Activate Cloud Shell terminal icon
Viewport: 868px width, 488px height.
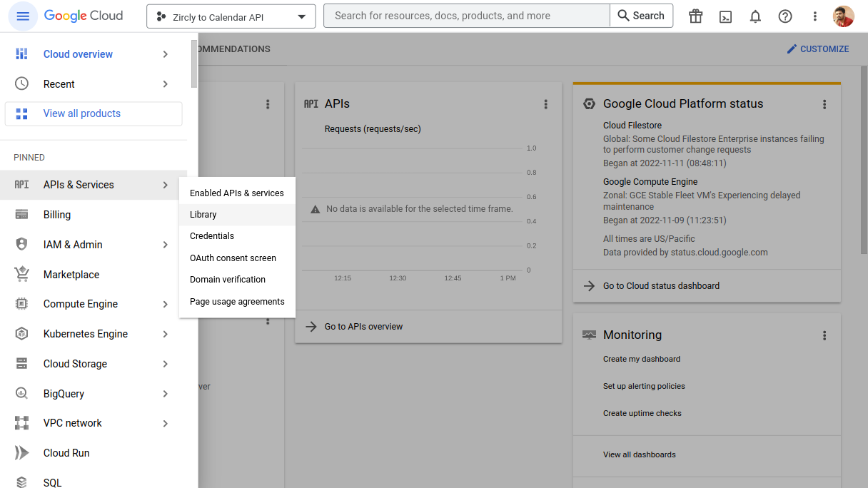(725, 16)
